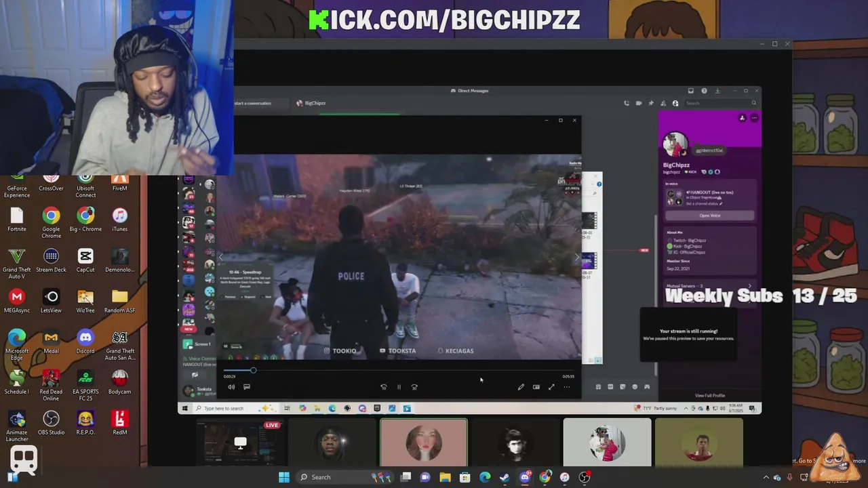
Task: Open the Demonologist desktop shortcut
Action: 120,260
